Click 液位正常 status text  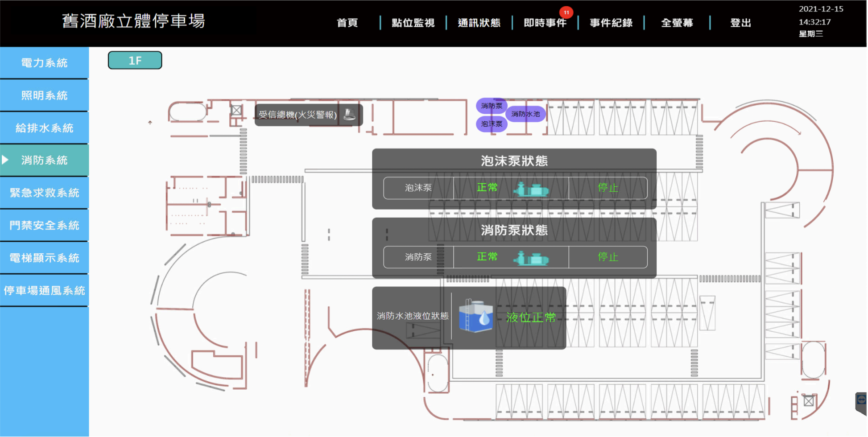pyautogui.click(x=531, y=317)
